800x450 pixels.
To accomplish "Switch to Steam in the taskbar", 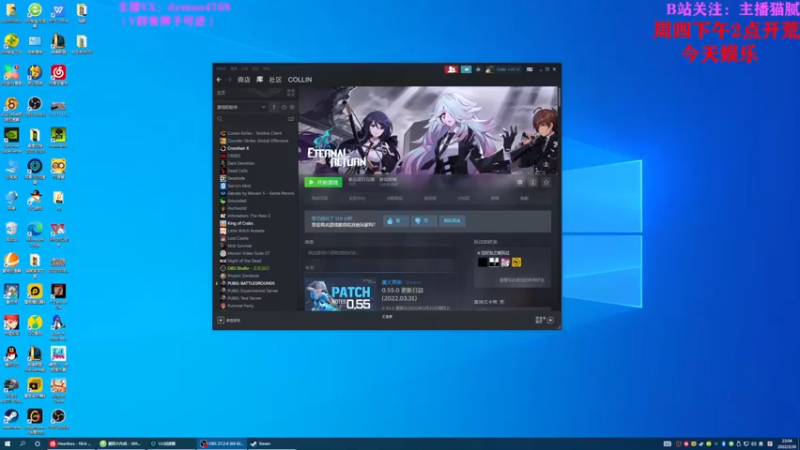I will [x=272, y=444].
